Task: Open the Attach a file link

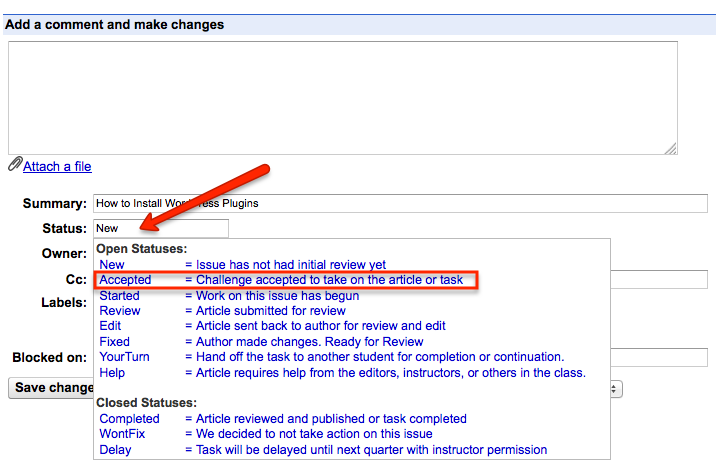Action: pyautogui.click(x=57, y=166)
